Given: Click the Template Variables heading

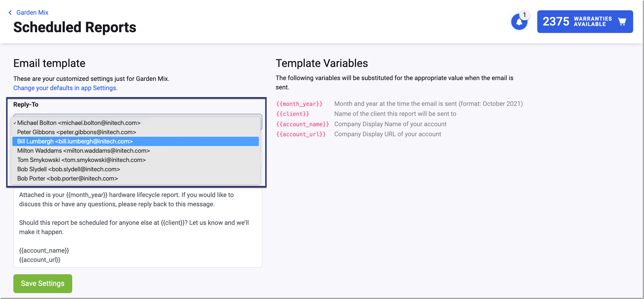Looking at the screenshot, I should (x=322, y=63).
